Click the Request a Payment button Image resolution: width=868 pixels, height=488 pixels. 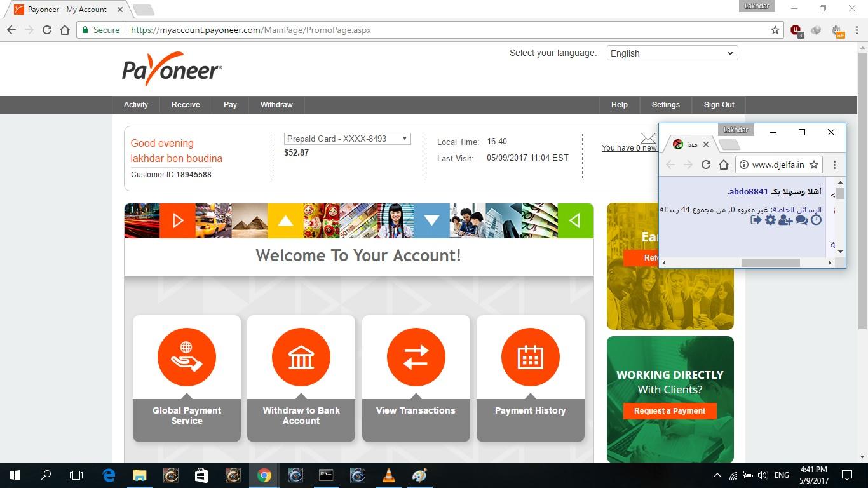670,411
